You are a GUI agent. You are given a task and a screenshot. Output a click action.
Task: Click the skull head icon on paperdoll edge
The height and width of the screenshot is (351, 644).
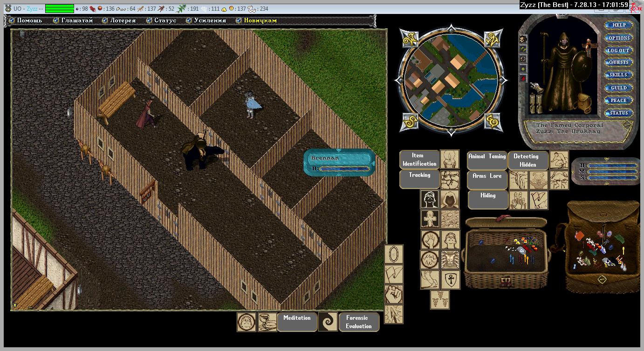click(x=523, y=39)
